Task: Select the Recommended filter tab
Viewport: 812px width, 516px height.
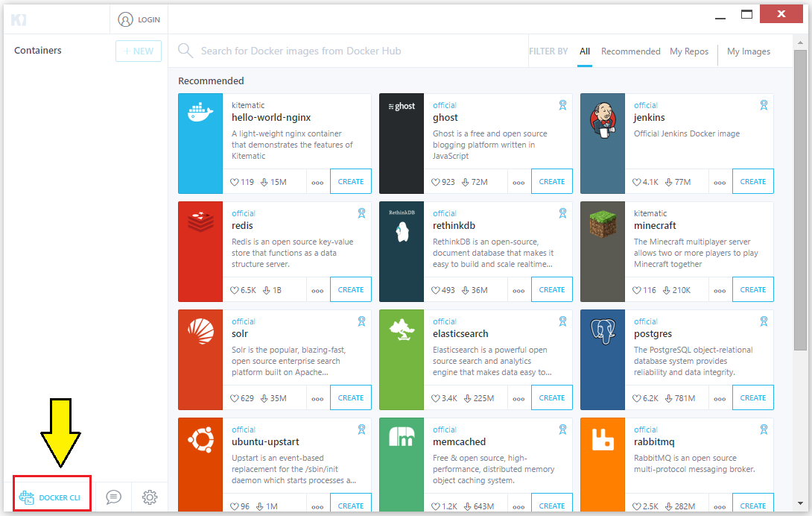Action: click(x=631, y=51)
